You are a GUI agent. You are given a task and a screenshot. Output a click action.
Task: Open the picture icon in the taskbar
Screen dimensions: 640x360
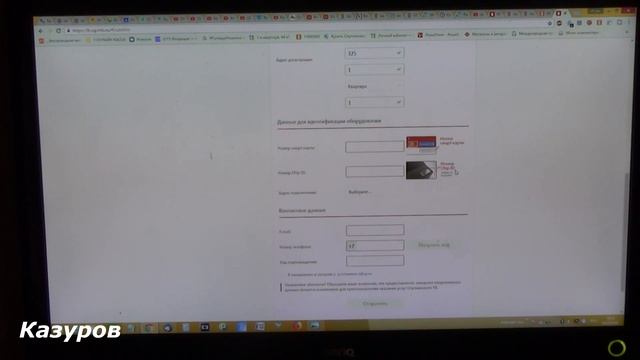coord(314,325)
